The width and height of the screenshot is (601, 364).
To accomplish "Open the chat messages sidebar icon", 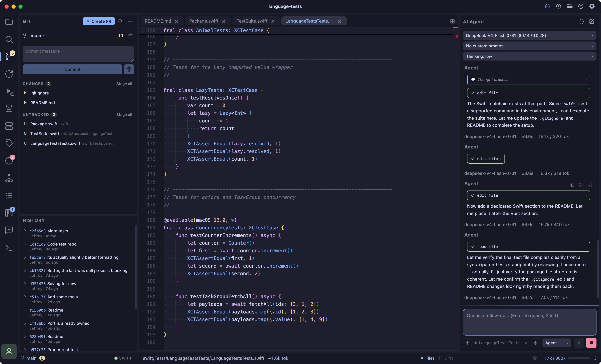I will tap(9, 230).
